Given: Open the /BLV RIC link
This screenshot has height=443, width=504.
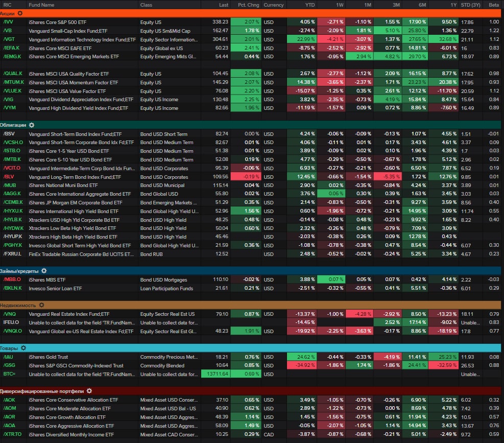Looking at the screenshot, I should tap(9, 177).
